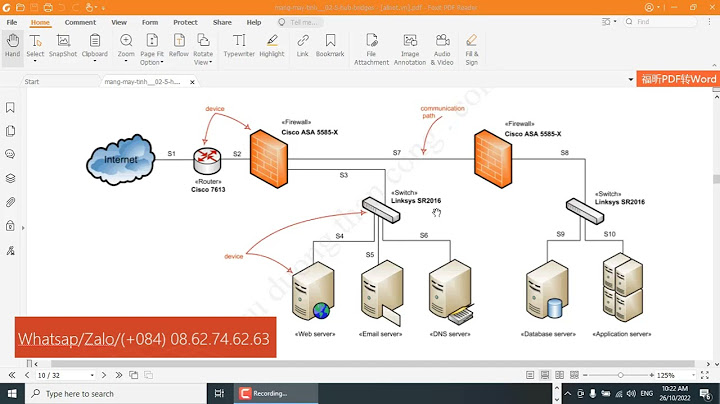Switch to continuous page view
720x404 pixels.
click(x=545, y=375)
